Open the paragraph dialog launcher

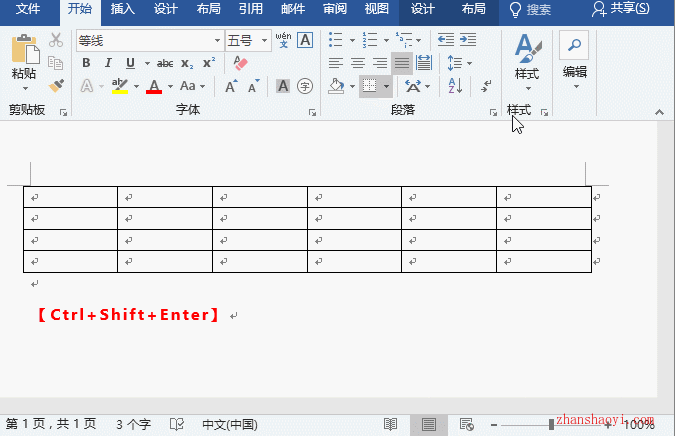[x=493, y=113]
